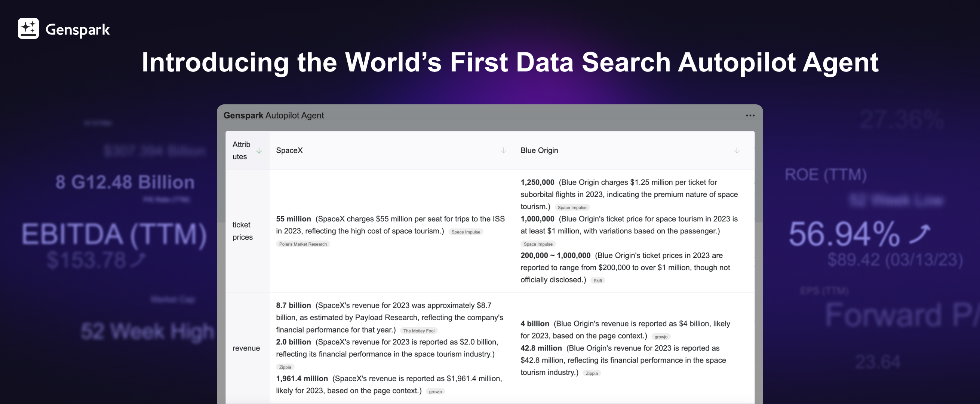Open the Zippia tag under SpaceX revenue
Screen dimensions: 980x404
coord(285,367)
